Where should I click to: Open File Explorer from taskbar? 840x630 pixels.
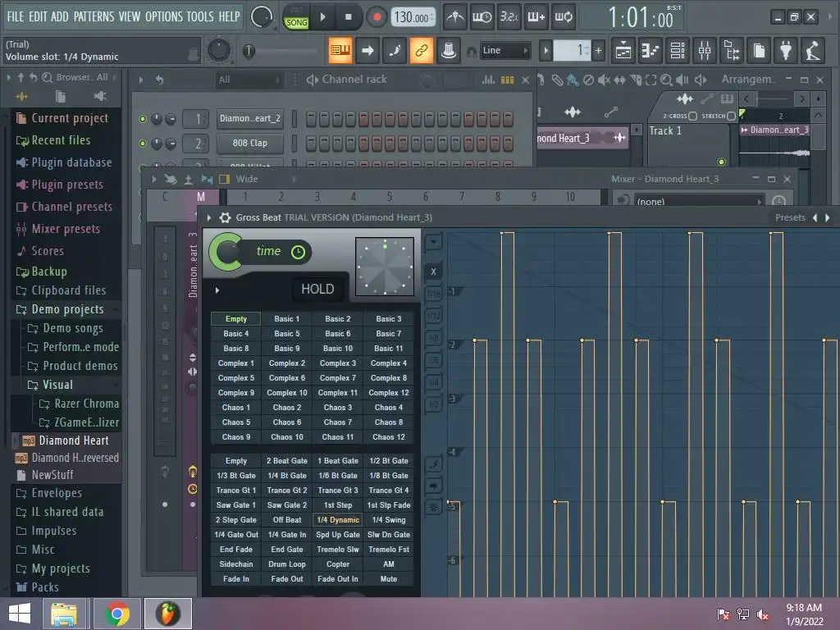tap(64, 614)
